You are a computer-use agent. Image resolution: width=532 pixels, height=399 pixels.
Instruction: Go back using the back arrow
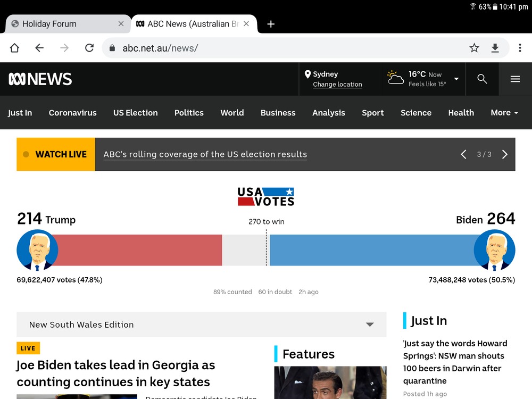coord(39,48)
